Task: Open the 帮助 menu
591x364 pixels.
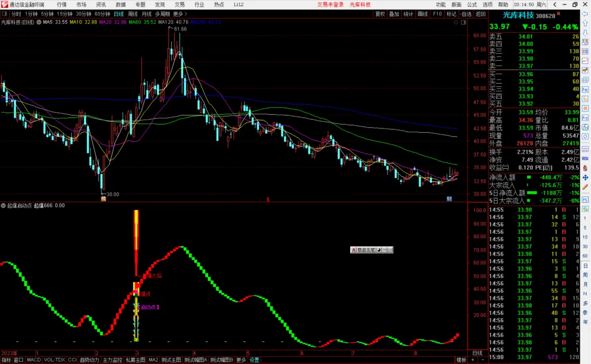Action: click(x=503, y=4)
